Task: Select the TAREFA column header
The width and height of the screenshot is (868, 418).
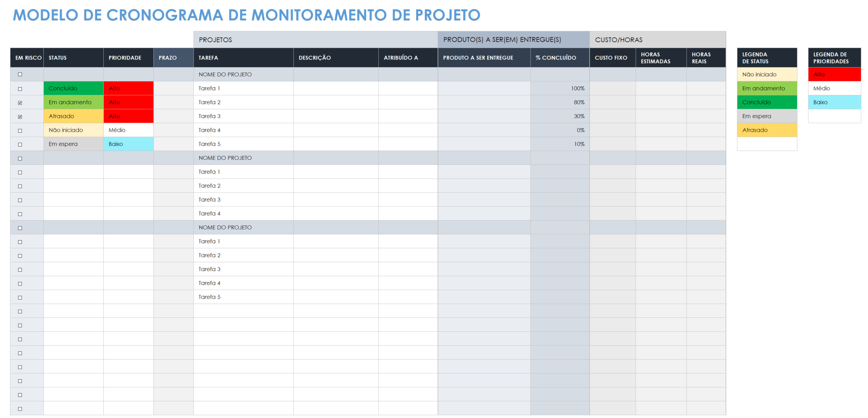Action: click(243, 58)
